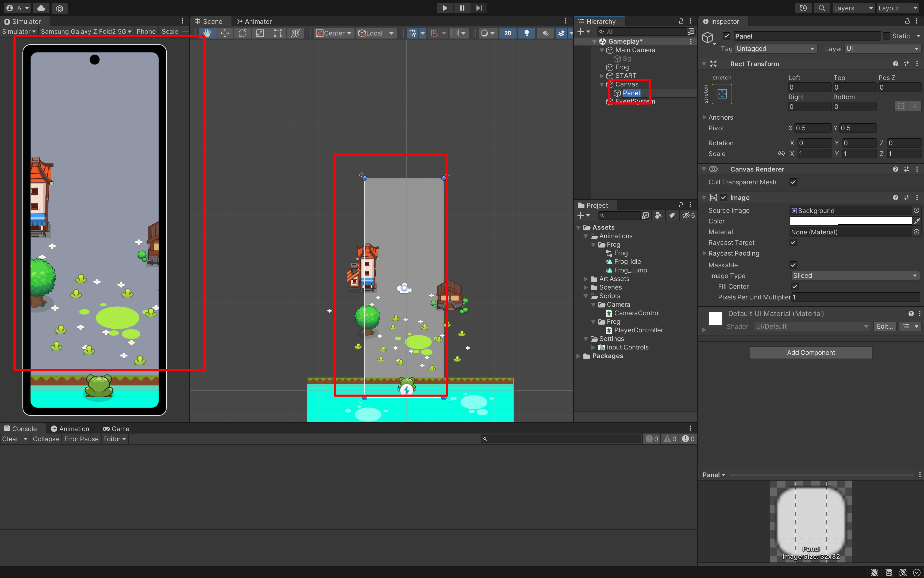Open the Layout dropdown
Viewport: 924px width, 578px height.
click(897, 8)
